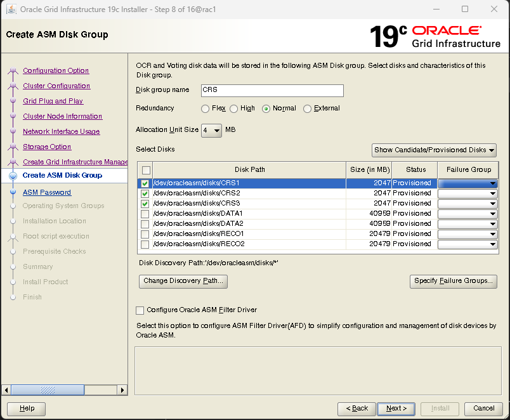
Task: Open Failure Group dropdown for DATA2
Action: click(468, 224)
